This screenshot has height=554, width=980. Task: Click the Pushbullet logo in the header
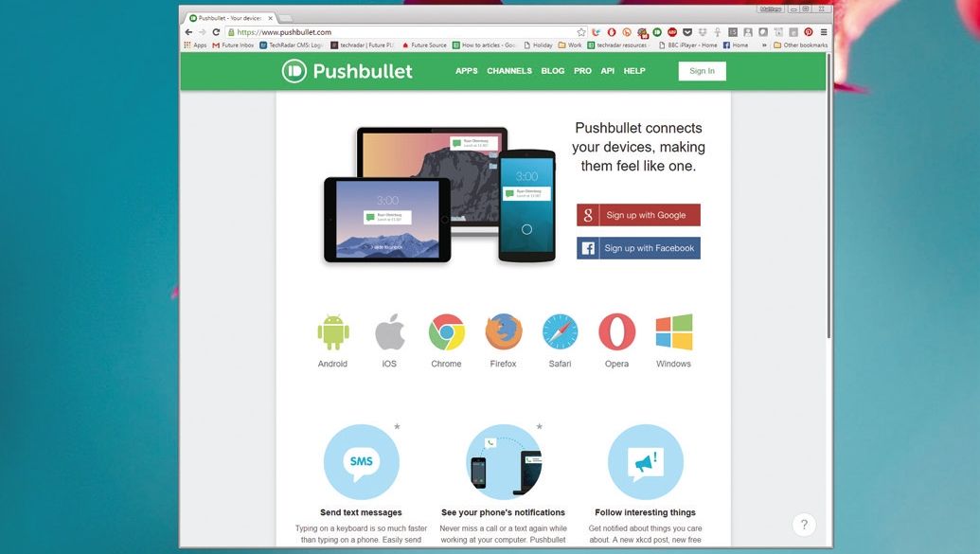tap(347, 71)
